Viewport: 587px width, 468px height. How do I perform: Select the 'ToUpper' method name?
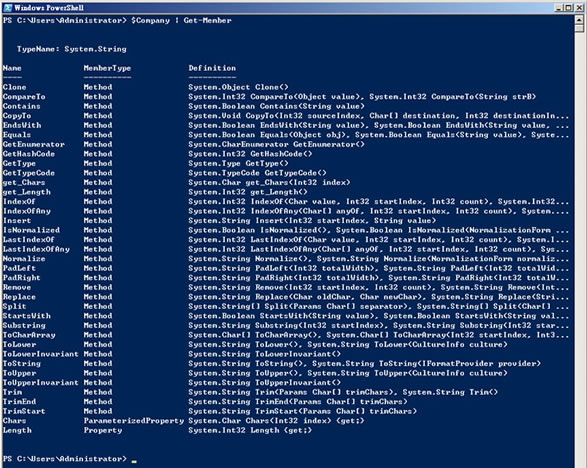[x=19, y=373]
